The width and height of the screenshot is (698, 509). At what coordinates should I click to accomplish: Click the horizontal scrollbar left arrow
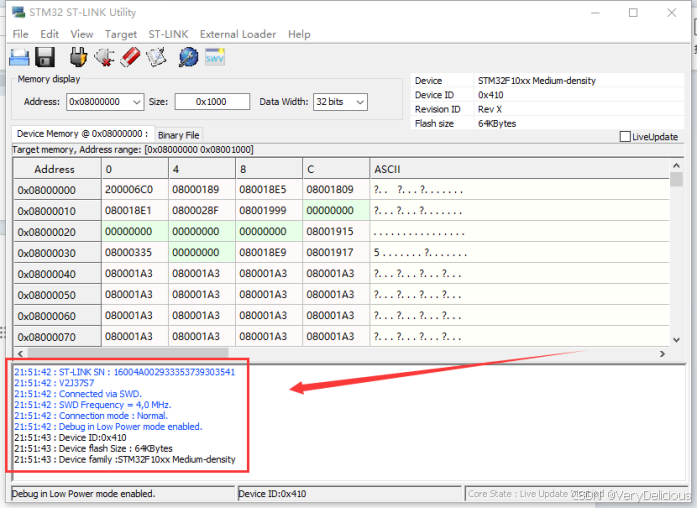[x=20, y=354]
